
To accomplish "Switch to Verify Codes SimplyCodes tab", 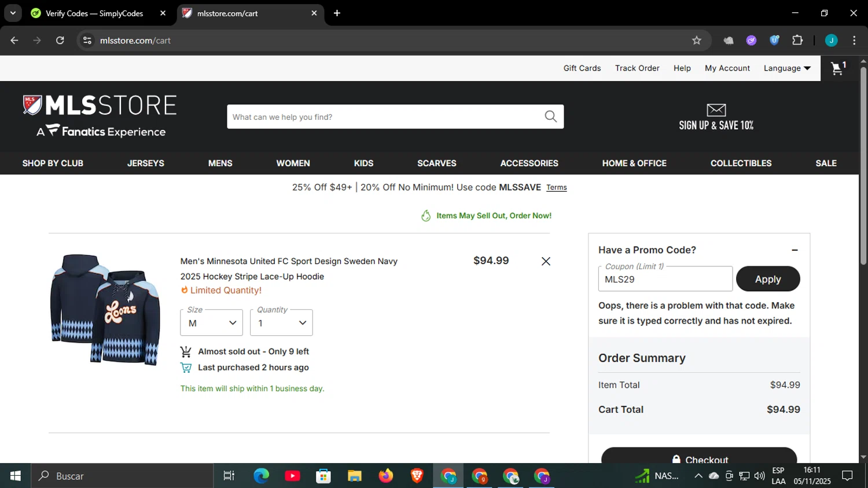I will click(94, 13).
